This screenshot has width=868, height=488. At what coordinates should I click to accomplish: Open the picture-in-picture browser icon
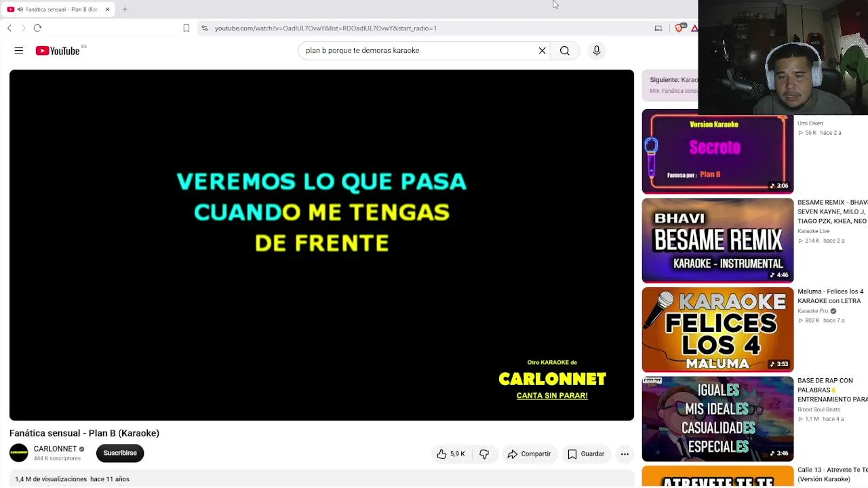[658, 28]
